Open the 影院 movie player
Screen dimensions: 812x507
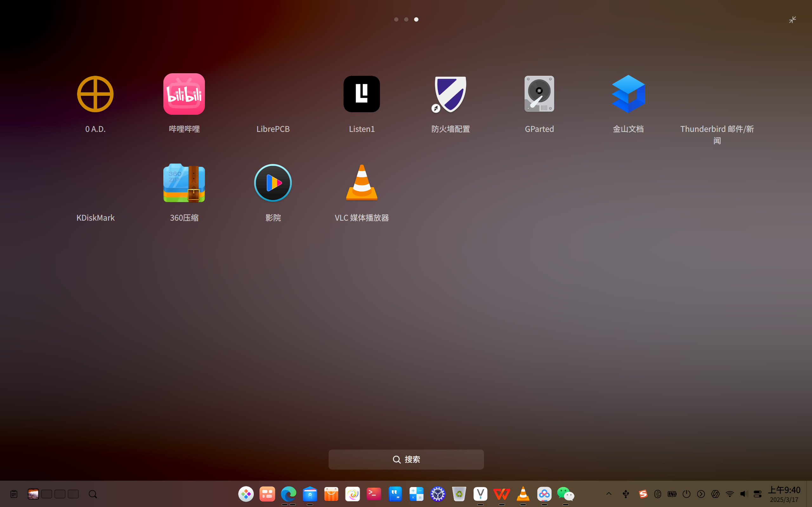point(273,183)
